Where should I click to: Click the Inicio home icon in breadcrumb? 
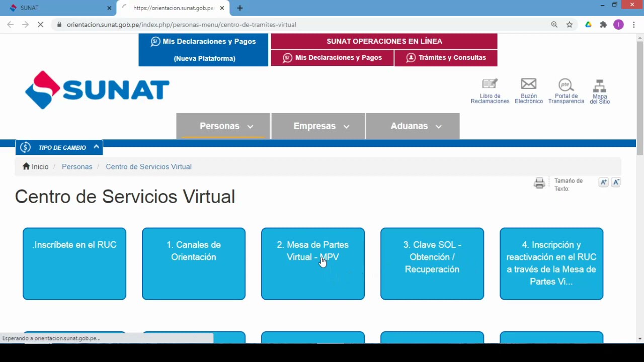[26, 166]
